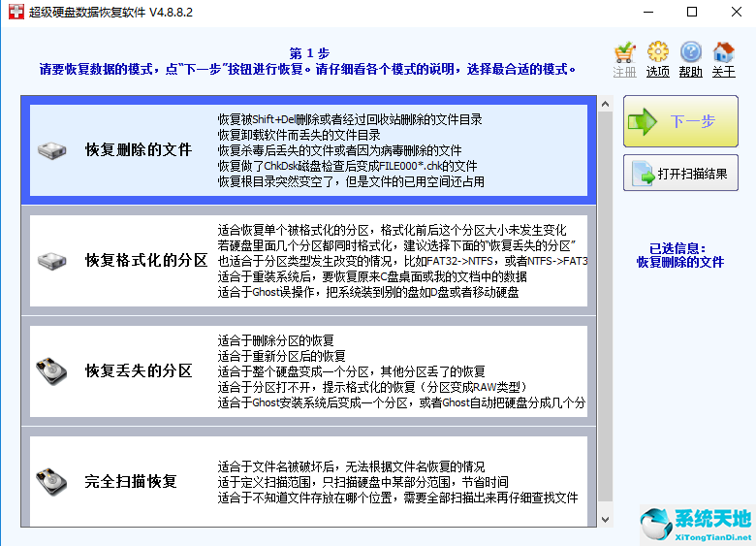Click hard disk icon beside 恢复丢失的分区
The height and width of the screenshot is (546, 756).
pyautogui.click(x=51, y=370)
